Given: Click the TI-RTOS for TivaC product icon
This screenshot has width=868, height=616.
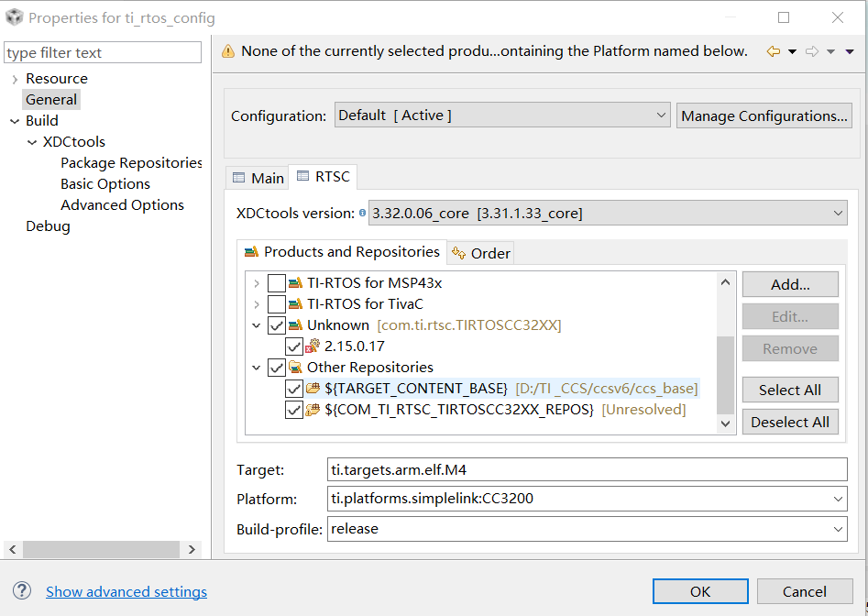Looking at the screenshot, I should pos(295,304).
